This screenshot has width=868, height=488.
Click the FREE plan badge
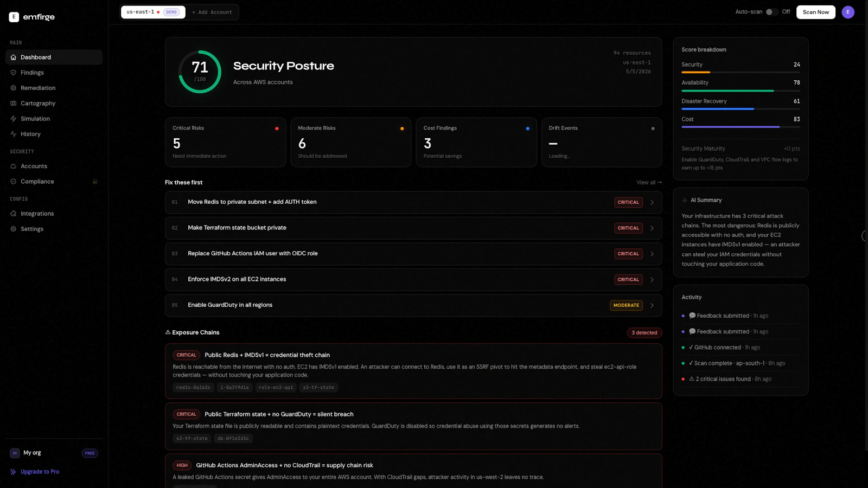[x=90, y=453]
